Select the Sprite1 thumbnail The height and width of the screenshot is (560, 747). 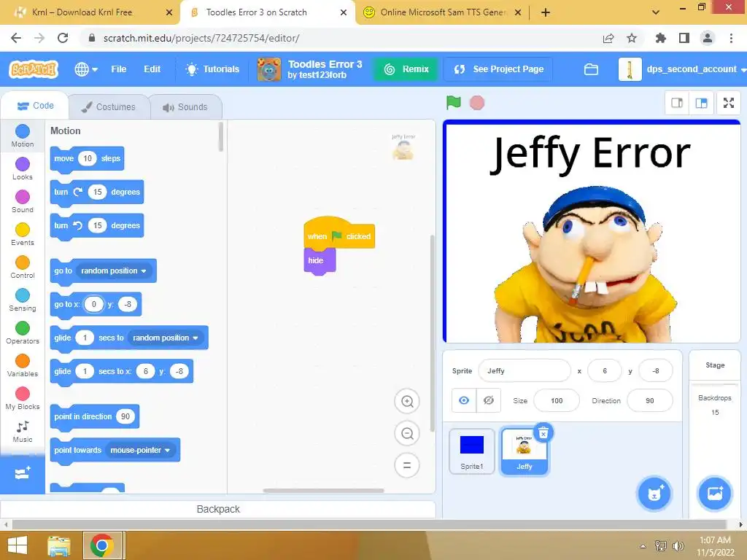472,451
